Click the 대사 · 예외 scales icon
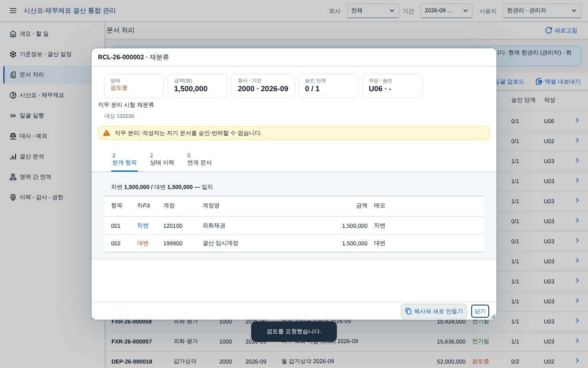Viewport: 588px width, 368px height. [13, 136]
